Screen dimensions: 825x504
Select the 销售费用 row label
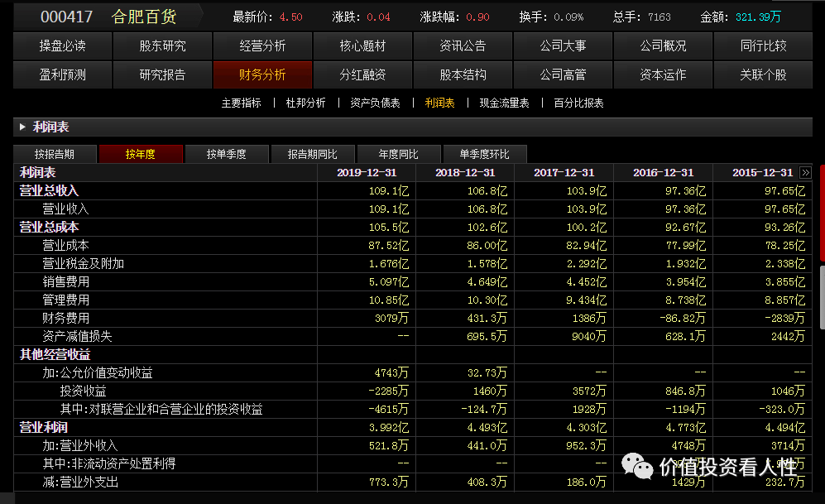[x=65, y=282]
